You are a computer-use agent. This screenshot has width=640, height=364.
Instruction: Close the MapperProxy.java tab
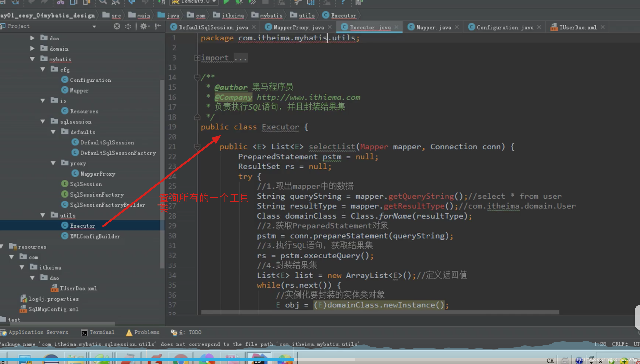(330, 27)
